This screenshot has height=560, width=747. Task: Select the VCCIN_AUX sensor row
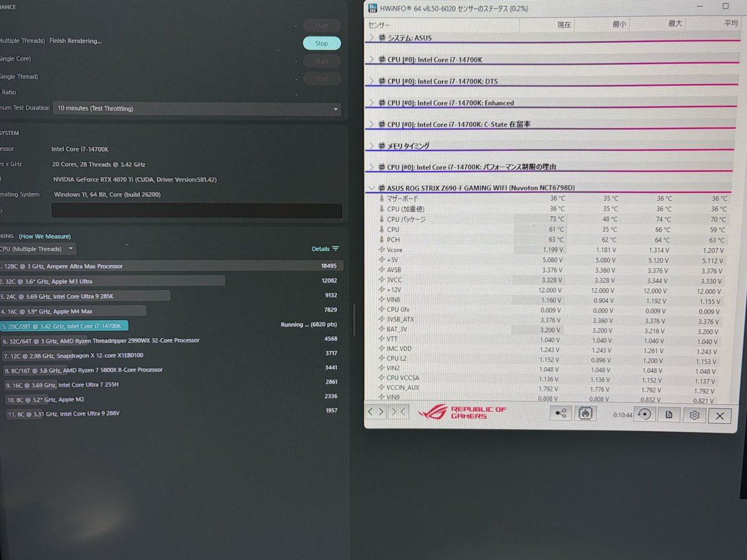point(550,388)
